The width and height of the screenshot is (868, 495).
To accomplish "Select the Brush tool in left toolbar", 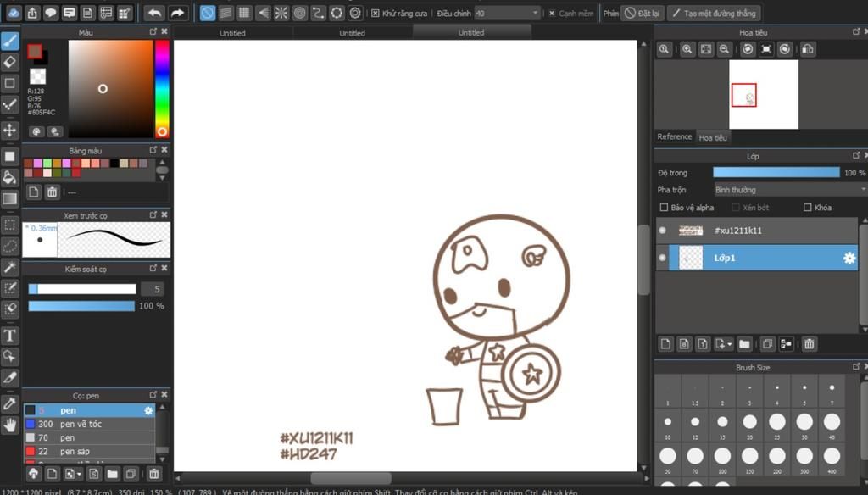I will pyautogui.click(x=10, y=41).
